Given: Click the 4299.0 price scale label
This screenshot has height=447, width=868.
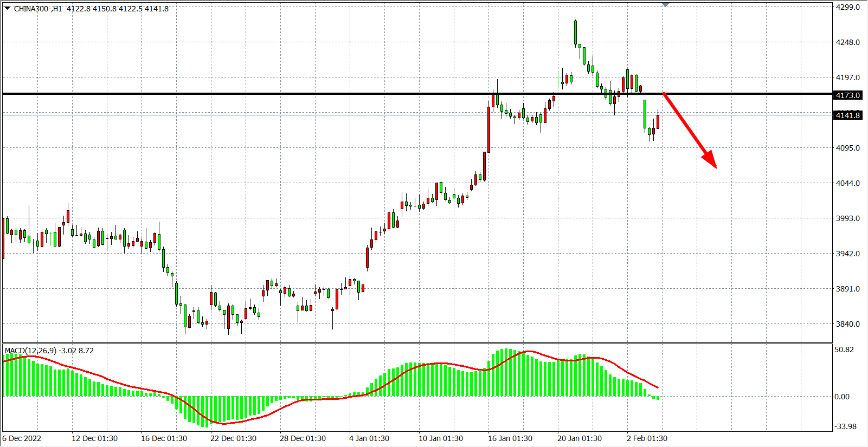Looking at the screenshot, I should click(x=847, y=7).
